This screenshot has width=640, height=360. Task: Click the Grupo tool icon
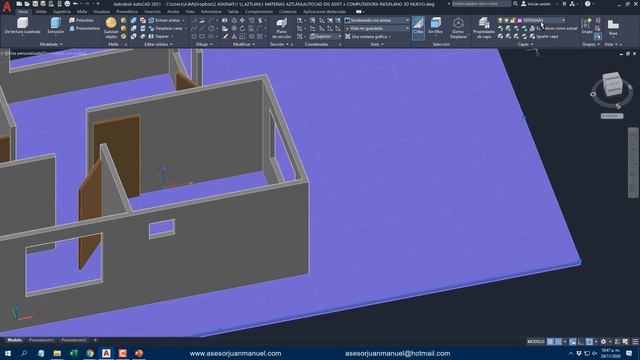(587, 26)
